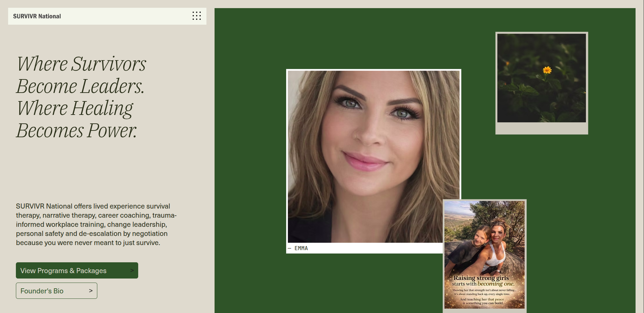The width and height of the screenshot is (644, 313).
Task: Click the 'Where Survivors Become Leaders' headline
Action: [81, 75]
